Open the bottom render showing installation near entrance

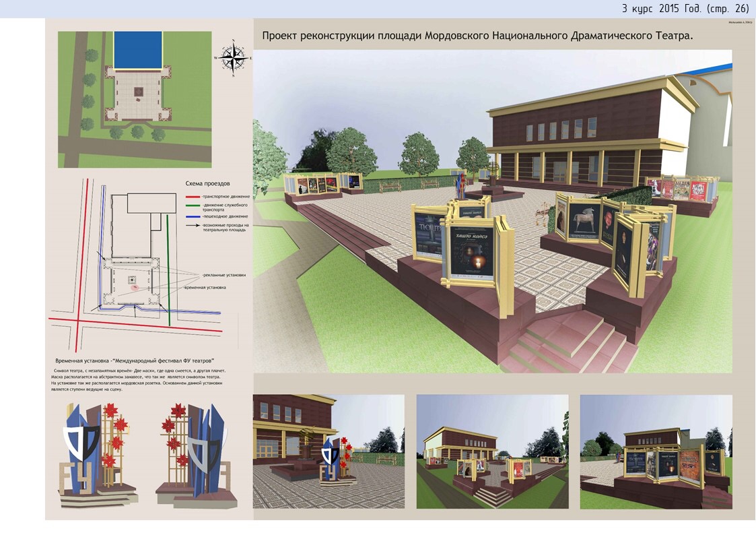329,451
